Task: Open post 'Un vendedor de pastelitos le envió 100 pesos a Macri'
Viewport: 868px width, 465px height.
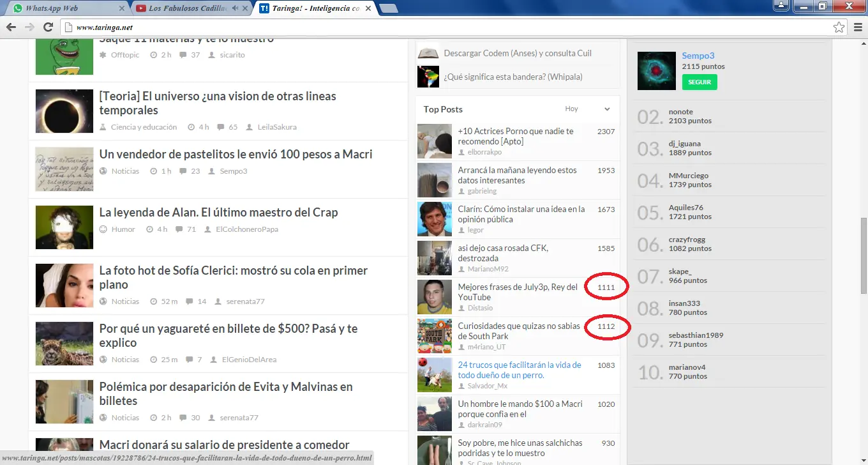Action: [x=236, y=154]
